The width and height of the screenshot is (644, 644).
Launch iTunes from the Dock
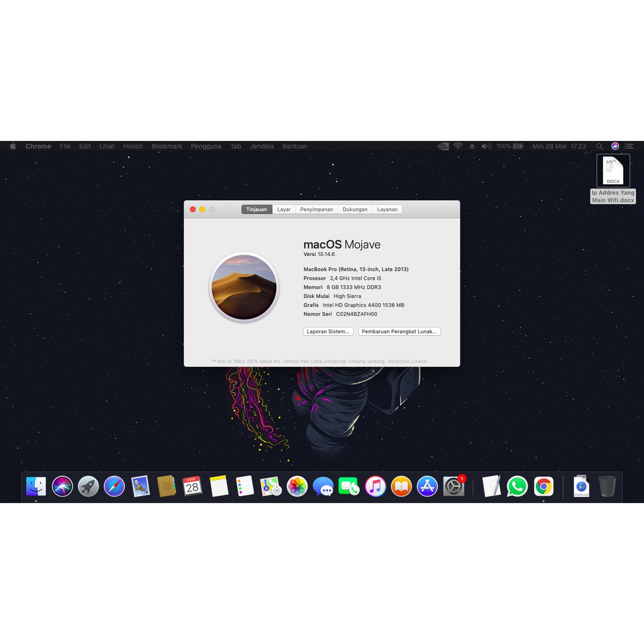375,486
